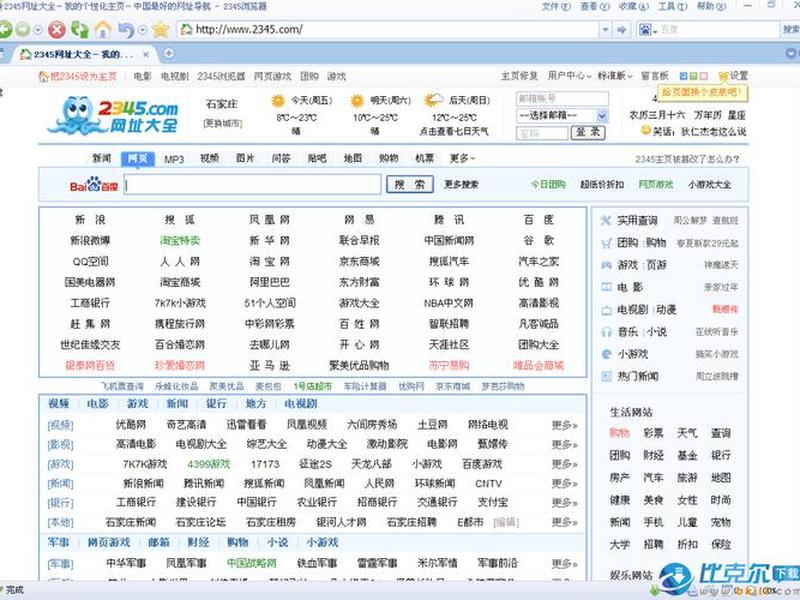
Task: Close the 2345网址大全 browser tab
Action: click(146, 54)
